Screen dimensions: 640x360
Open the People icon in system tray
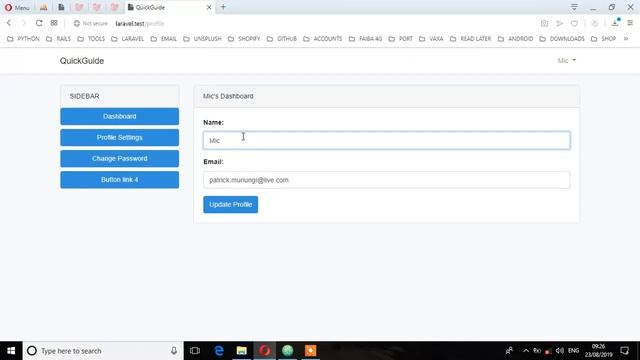tap(509, 351)
